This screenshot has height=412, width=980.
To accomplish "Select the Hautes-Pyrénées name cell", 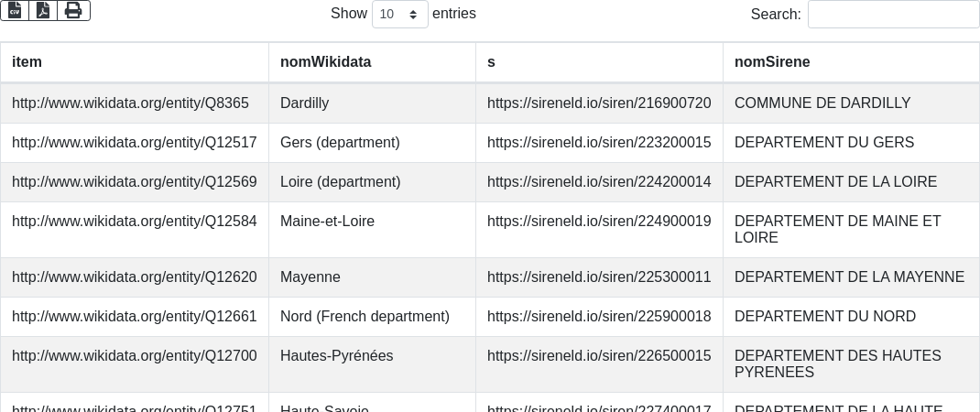I will pyautogui.click(x=336, y=356).
